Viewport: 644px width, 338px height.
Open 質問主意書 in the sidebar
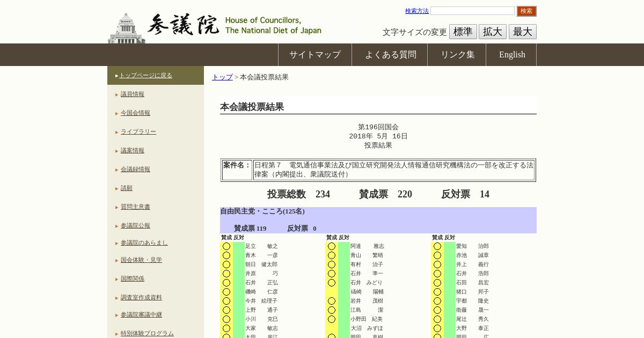[x=135, y=207]
